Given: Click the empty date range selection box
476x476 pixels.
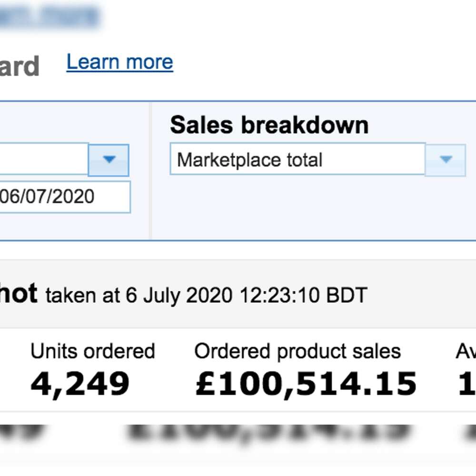Looking at the screenshot, I should point(44,159).
